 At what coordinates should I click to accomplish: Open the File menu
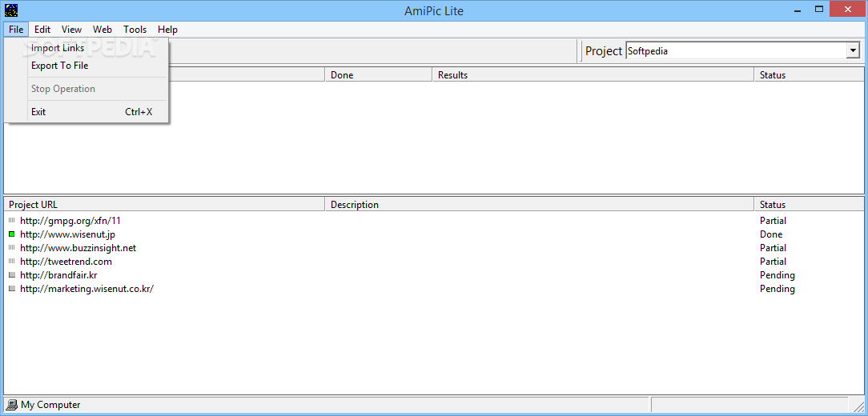click(16, 30)
